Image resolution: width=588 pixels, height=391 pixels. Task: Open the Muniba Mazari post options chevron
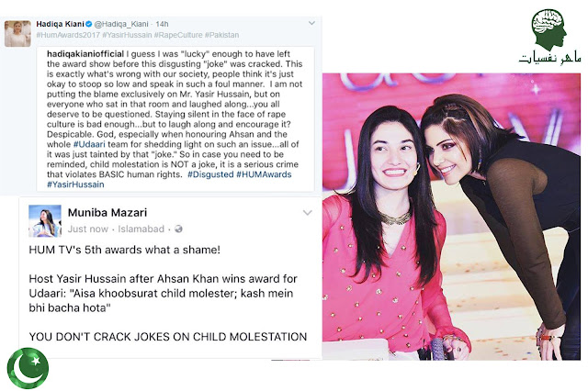308,213
